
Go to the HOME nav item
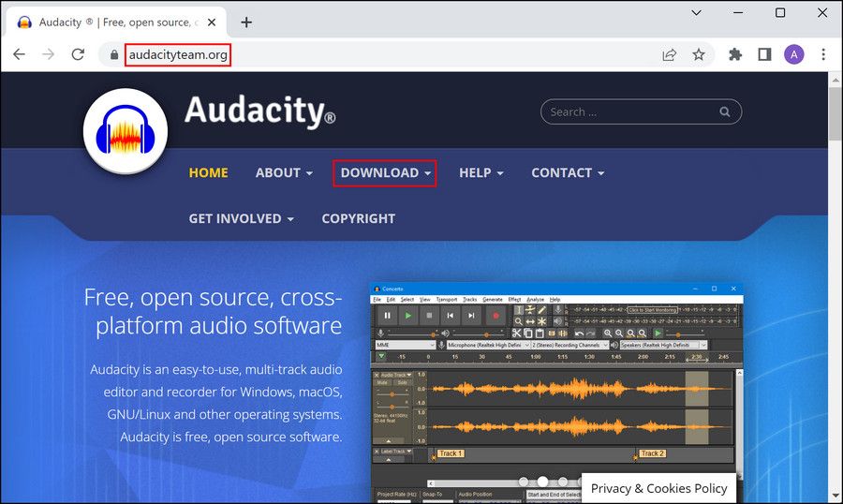209,172
